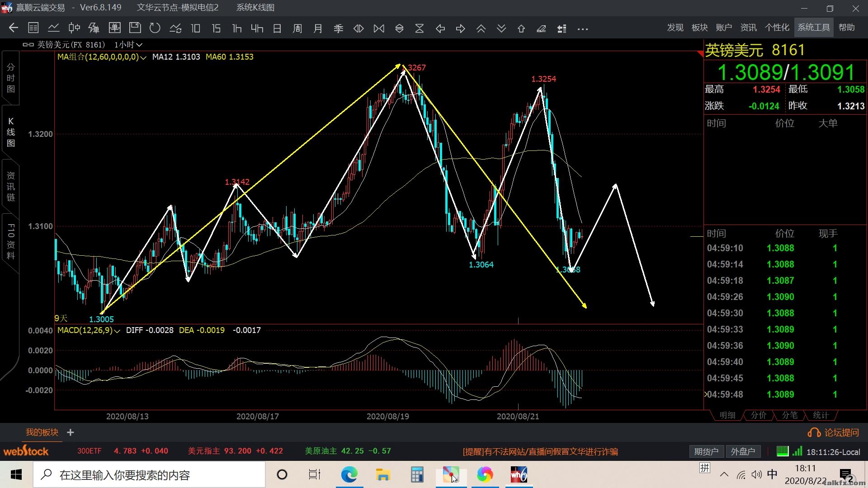Click the link icon beside 英镑美元
Screen dimensions: 868x488
(28, 45)
